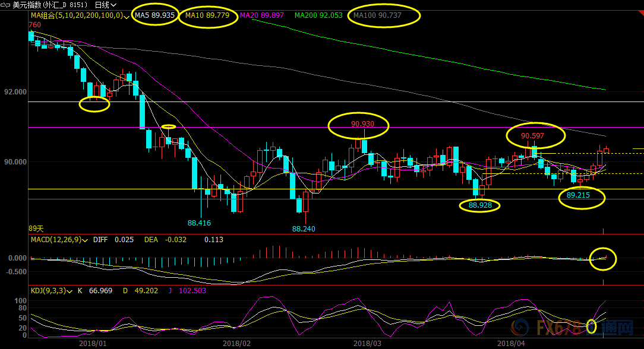This screenshot has height=349, width=644.
Task: Click the 90.930 high price marker
Action: [x=362, y=125]
